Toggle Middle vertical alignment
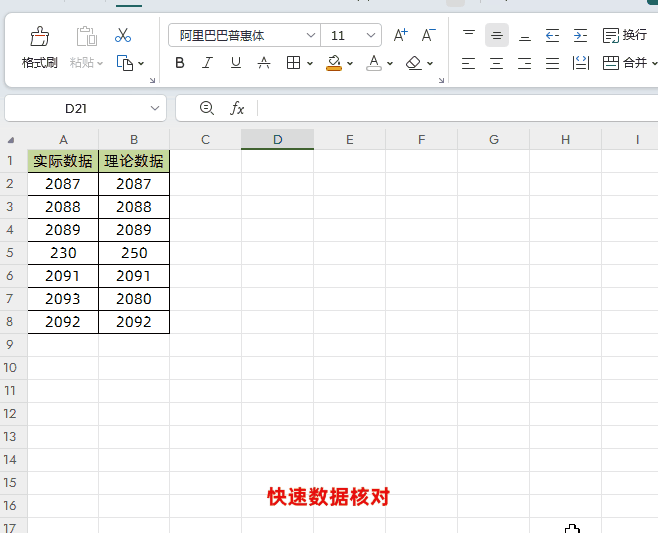This screenshot has height=533, width=658. click(x=497, y=35)
